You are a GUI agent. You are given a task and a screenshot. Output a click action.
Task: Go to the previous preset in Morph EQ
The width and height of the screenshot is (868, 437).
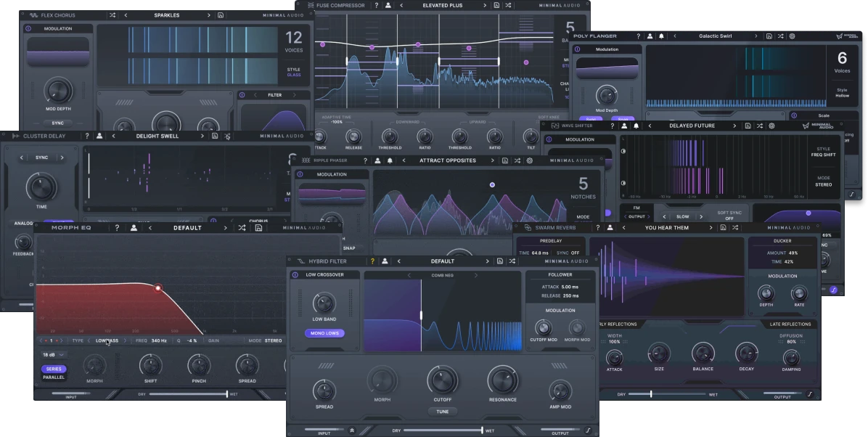click(150, 228)
